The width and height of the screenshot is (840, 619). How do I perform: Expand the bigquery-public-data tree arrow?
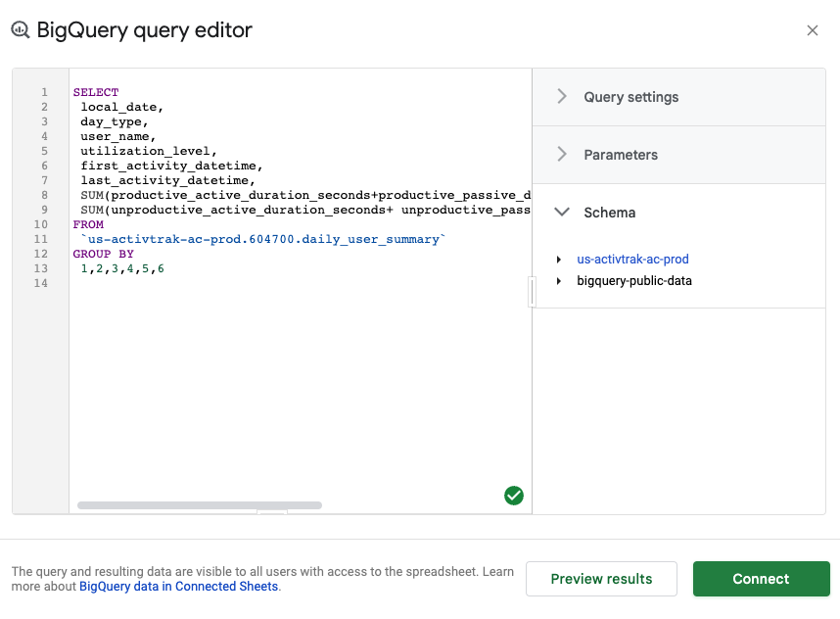(x=559, y=281)
